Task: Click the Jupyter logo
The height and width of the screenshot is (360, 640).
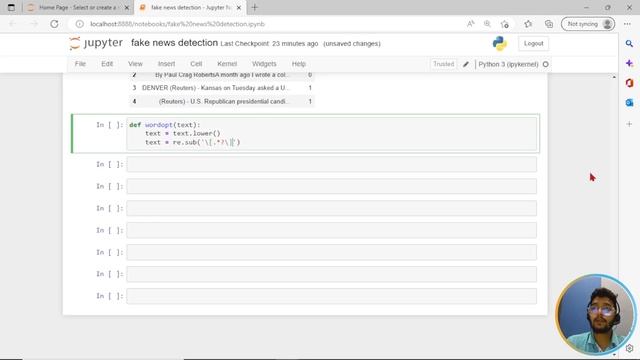Action: pos(96,43)
